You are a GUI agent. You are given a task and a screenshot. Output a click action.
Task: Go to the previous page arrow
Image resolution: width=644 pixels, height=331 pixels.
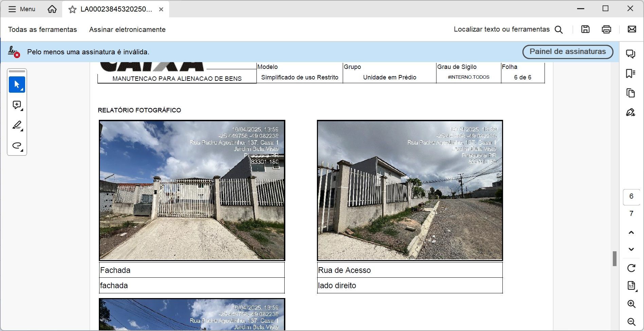click(631, 233)
